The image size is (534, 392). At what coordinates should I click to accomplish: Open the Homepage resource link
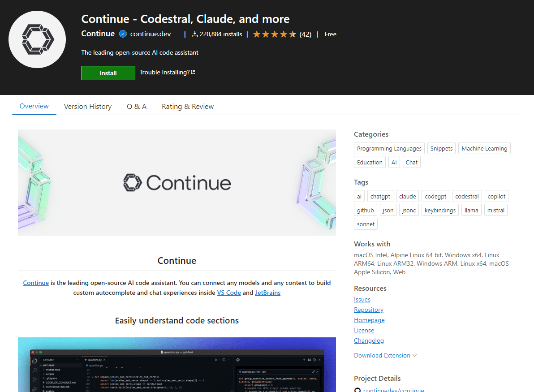pos(369,320)
